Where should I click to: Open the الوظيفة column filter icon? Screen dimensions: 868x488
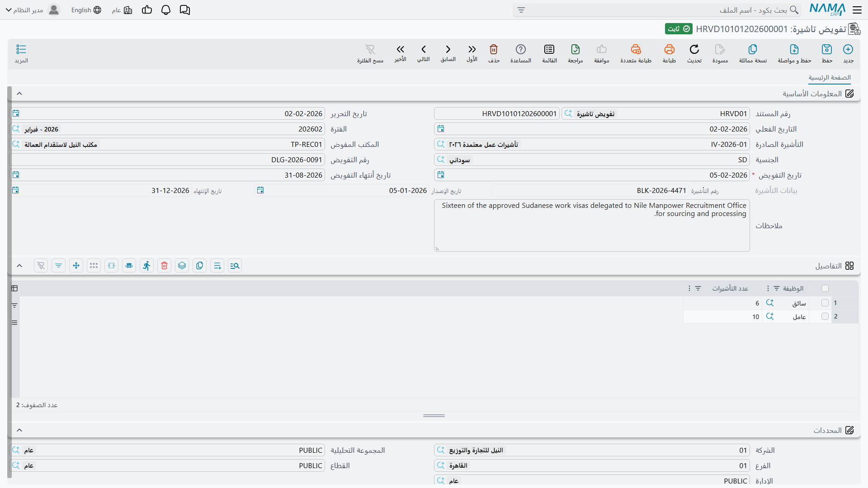point(777,288)
